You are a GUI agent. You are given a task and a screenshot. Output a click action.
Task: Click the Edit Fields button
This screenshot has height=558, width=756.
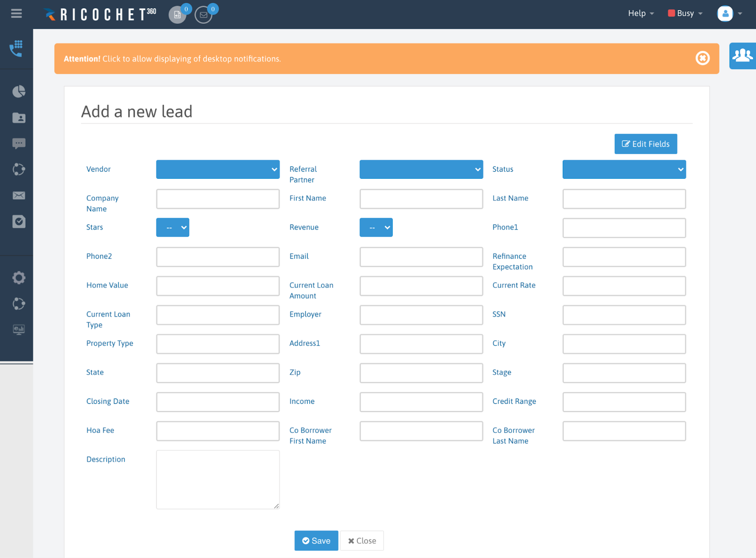(645, 144)
